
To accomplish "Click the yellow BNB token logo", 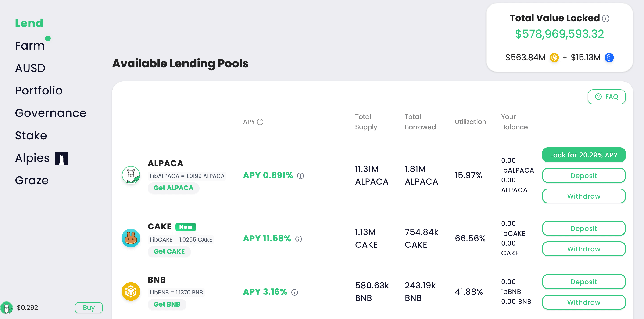I will 131,291.
